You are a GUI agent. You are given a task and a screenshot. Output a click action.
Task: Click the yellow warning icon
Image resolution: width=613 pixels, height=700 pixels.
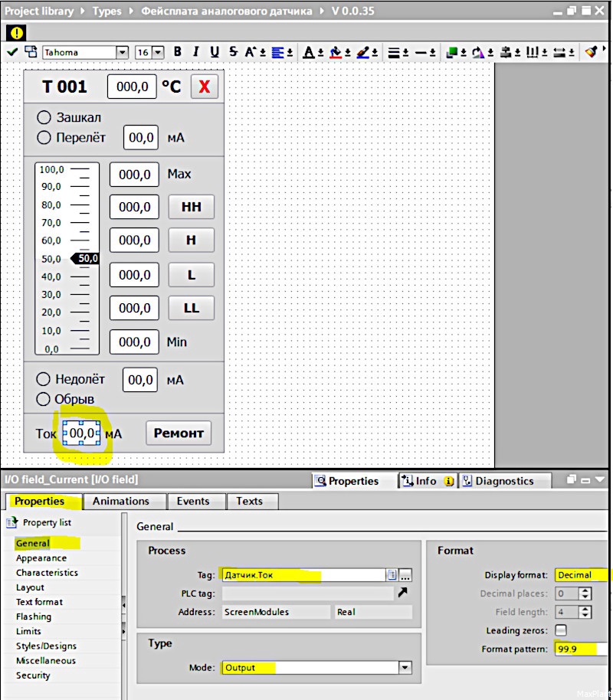[x=16, y=32]
